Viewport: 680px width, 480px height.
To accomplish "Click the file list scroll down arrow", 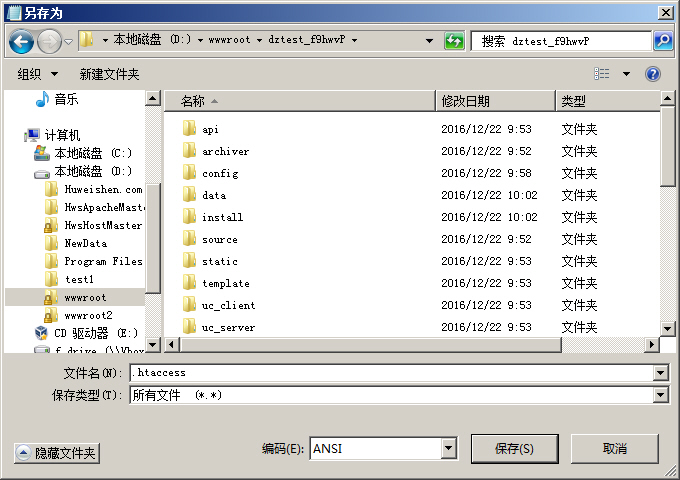I will click(668, 329).
